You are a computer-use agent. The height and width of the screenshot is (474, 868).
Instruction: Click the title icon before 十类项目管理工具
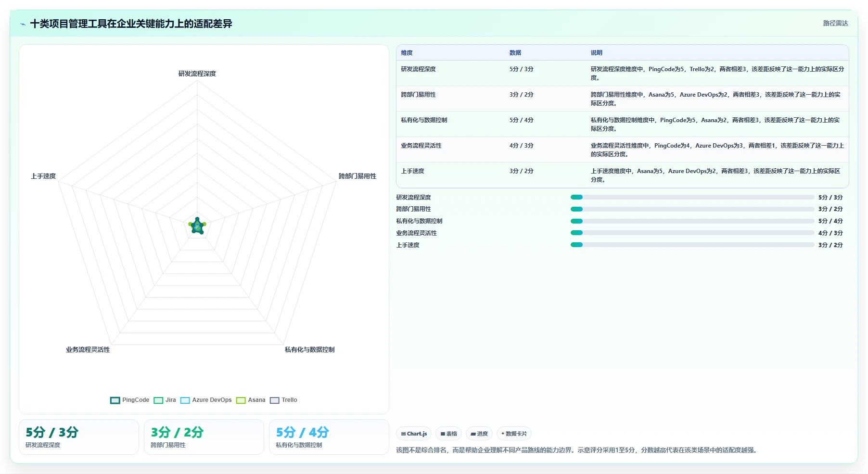(23, 24)
